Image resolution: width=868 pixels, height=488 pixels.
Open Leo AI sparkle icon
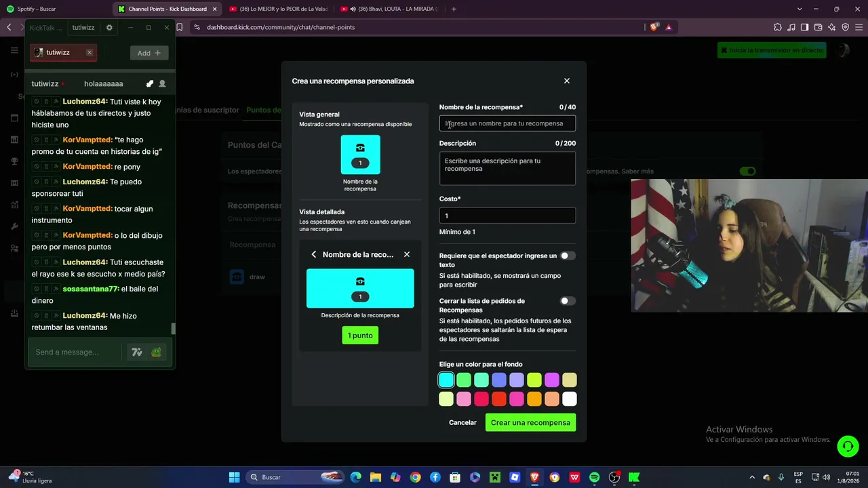[831, 27]
